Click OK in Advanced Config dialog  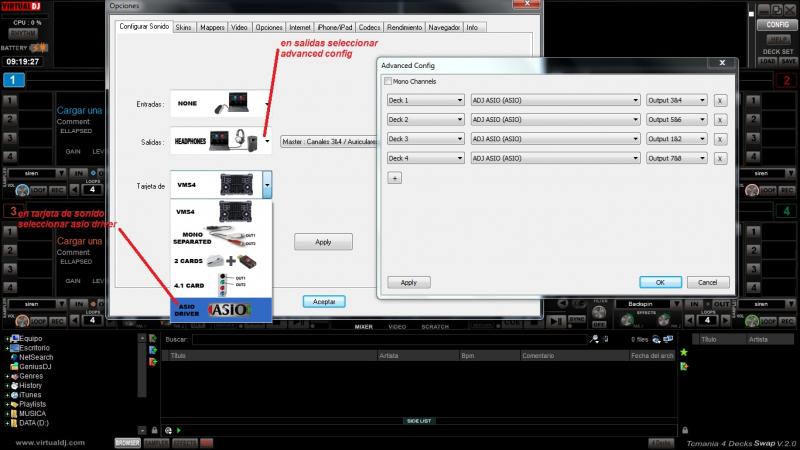(660, 282)
